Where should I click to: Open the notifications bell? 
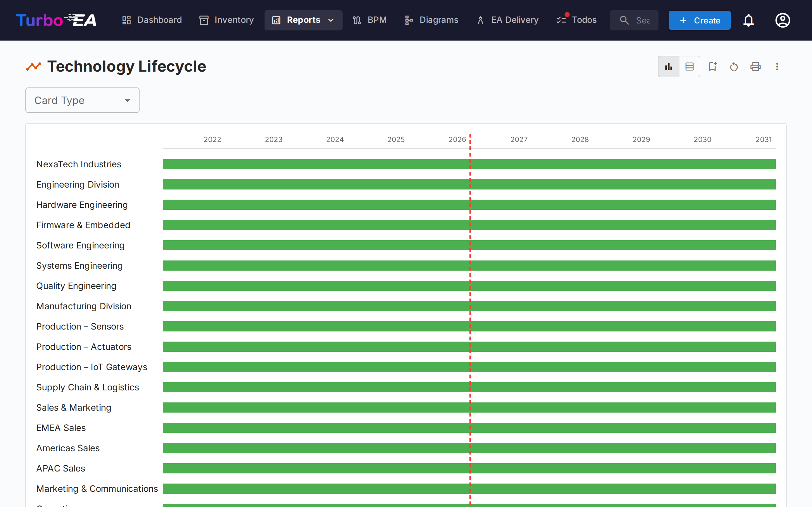coord(749,20)
